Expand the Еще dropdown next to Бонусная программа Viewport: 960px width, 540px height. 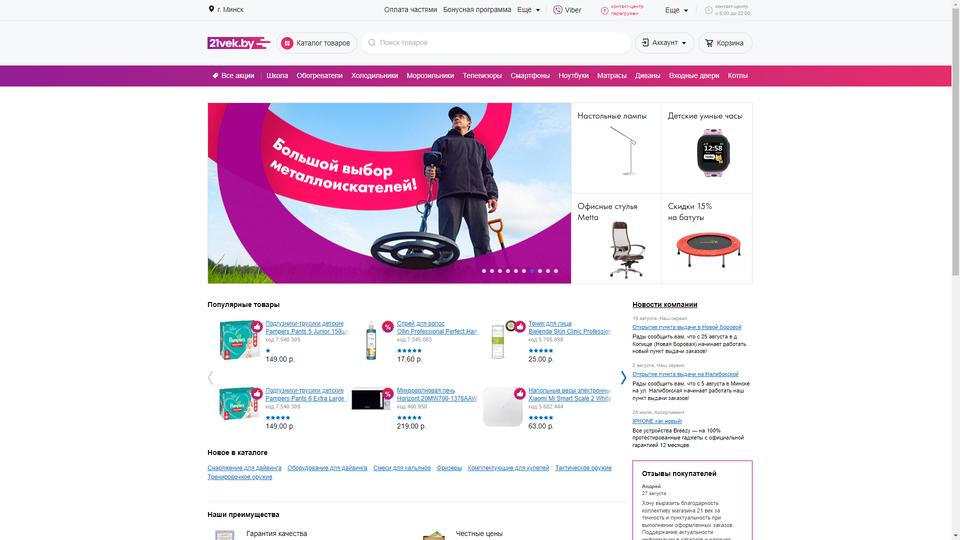(528, 10)
